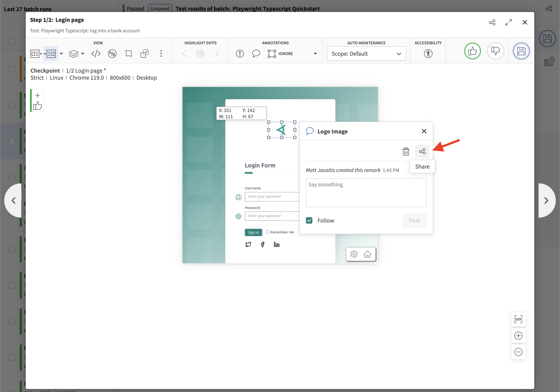Screen dimensions: 560x392
Task: Click the accessibility panel icon
Action: click(x=428, y=53)
